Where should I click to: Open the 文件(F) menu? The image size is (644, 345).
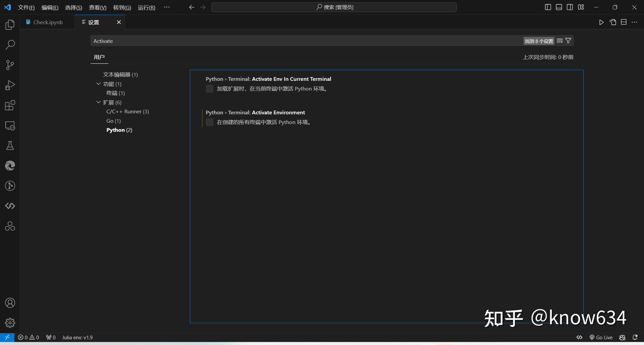pyautogui.click(x=26, y=7)
